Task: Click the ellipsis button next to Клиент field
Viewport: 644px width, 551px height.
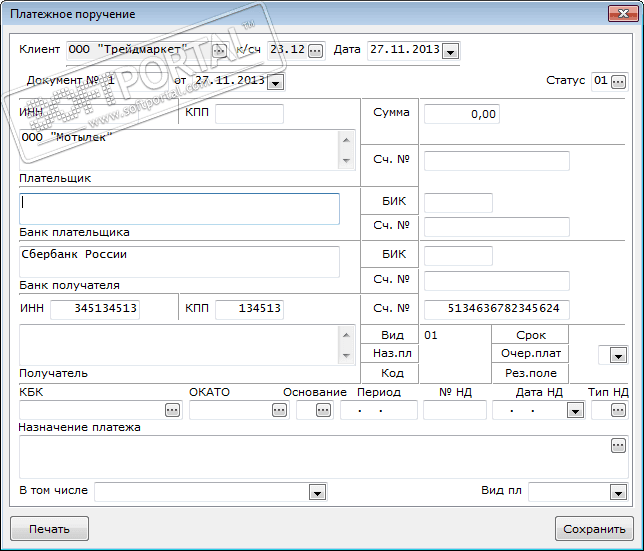Action: (219, 51)
